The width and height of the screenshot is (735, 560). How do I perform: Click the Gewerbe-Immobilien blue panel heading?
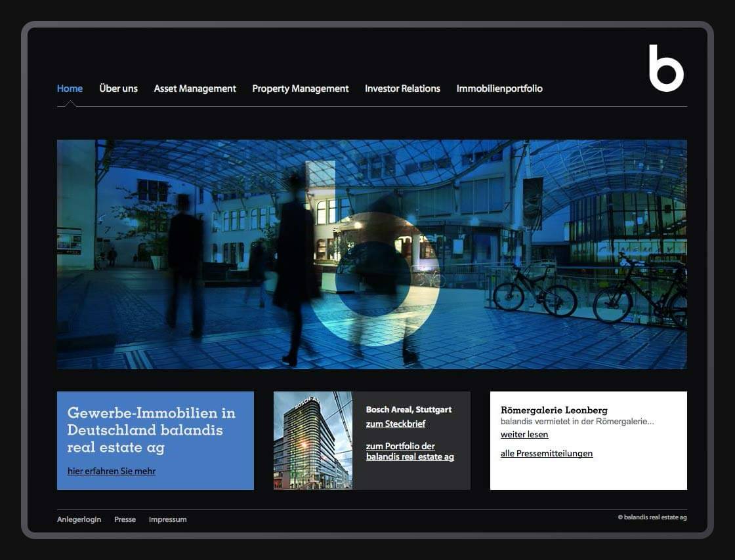point(151,430)
